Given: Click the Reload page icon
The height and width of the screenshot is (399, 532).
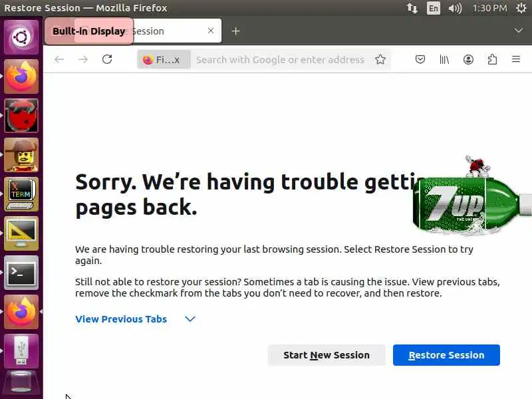Looking at the screenshot, I should [107, 59].
